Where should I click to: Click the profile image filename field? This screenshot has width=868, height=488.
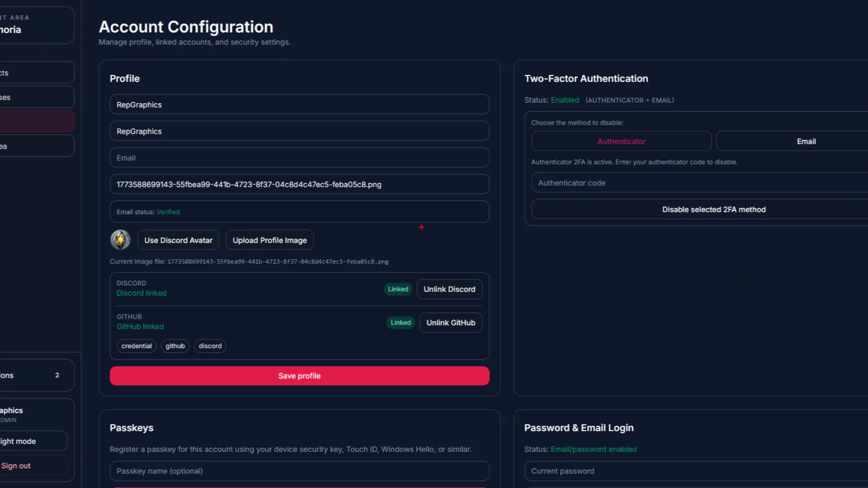point(299,184)
